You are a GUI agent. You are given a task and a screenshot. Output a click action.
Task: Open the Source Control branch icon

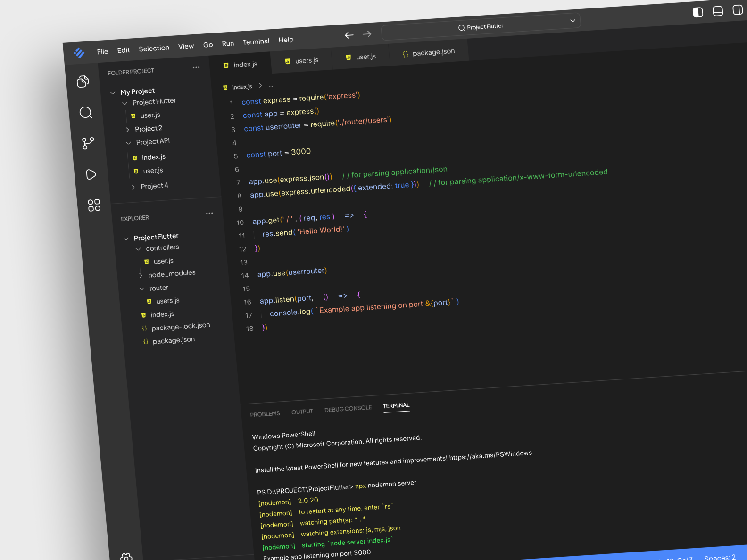88,143
